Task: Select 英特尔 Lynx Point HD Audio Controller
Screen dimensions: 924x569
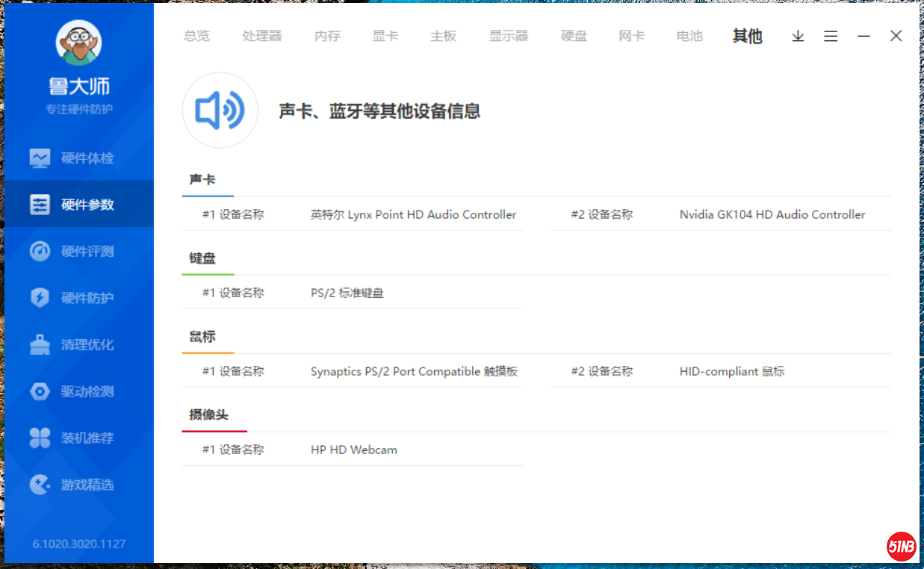Action: 413,214
